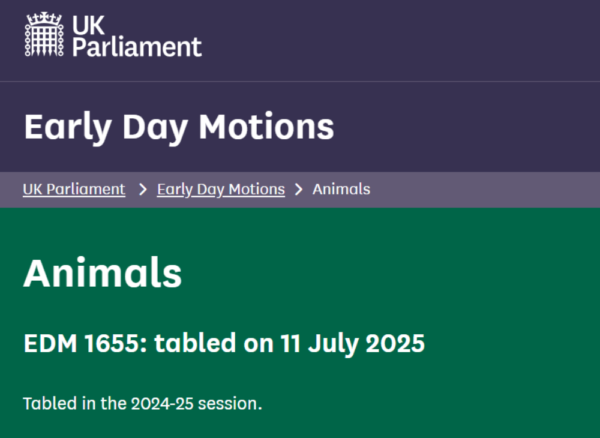The image size is (600, 438).
Task: Click the EDM 1655 subheading
Action: pyautogui.click(x=224, y=343)
